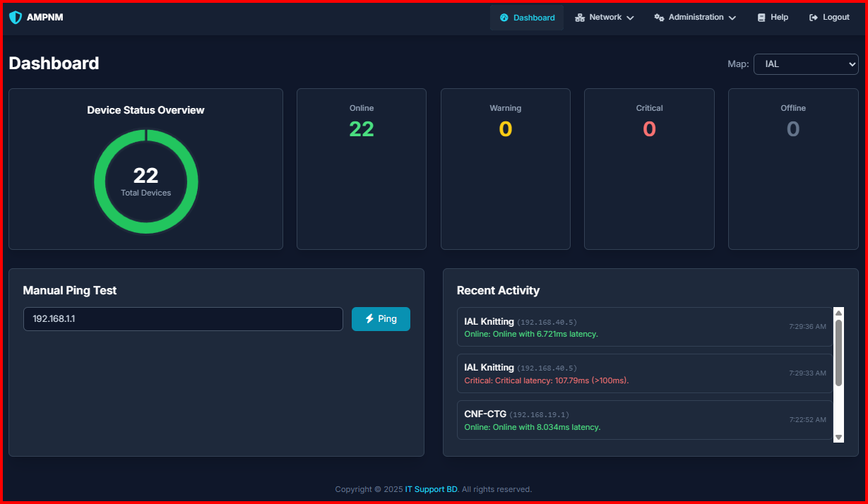Click the AMPNM shield logo icon
The height and width of the screenshot is (504, 868).
(16, 17)
